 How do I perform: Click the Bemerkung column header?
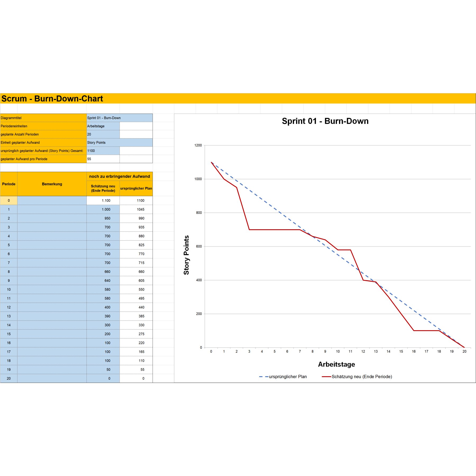(x=52, y=184)
